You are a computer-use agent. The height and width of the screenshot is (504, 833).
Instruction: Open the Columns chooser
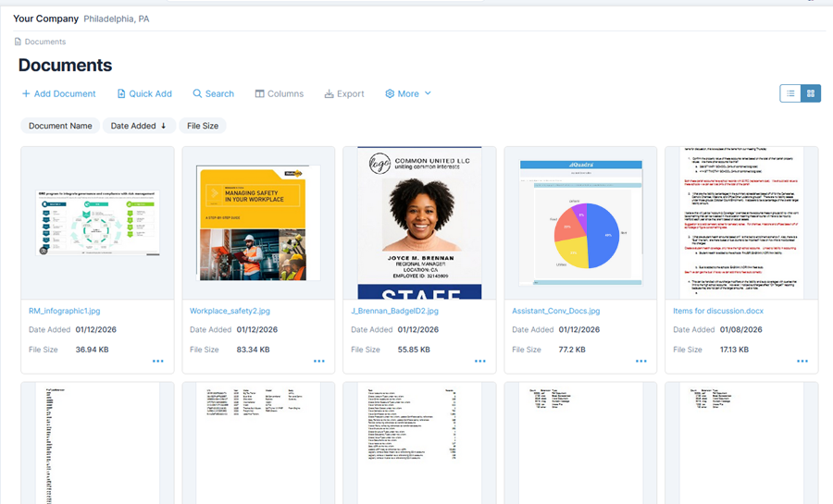click(x=279, y=93)
